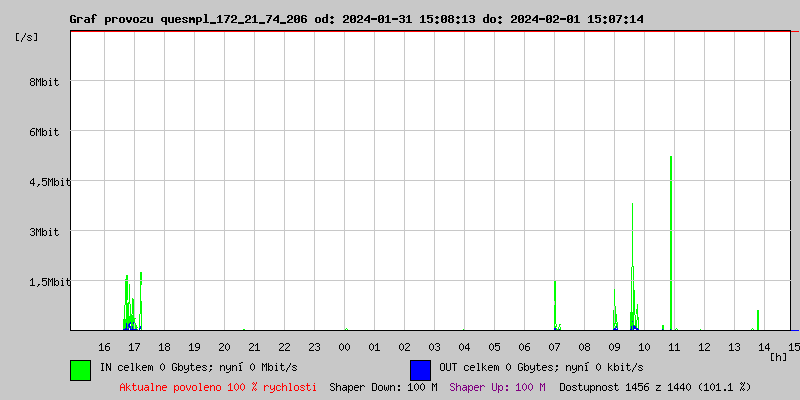Image resolution: width=800 pixels, height=400 pixels.
Task: Click the 3Mbit y-axis label
Action: [44, 232]
